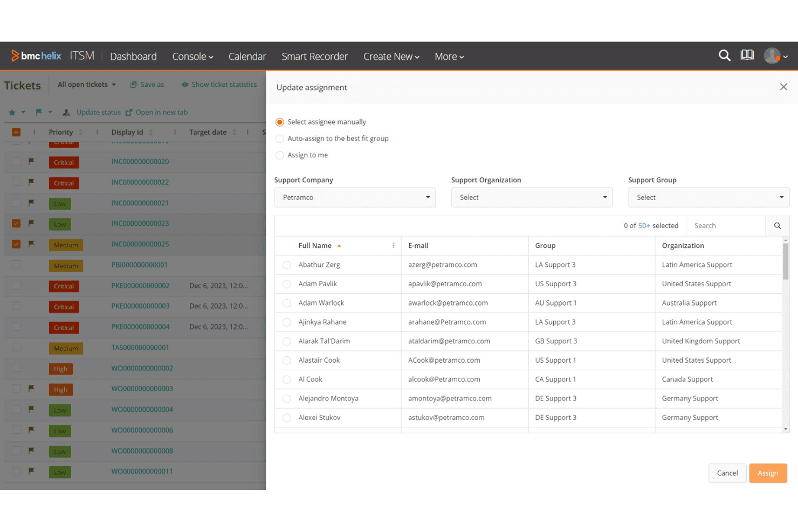Select the 'Select assignee manually' radio option

279,122
